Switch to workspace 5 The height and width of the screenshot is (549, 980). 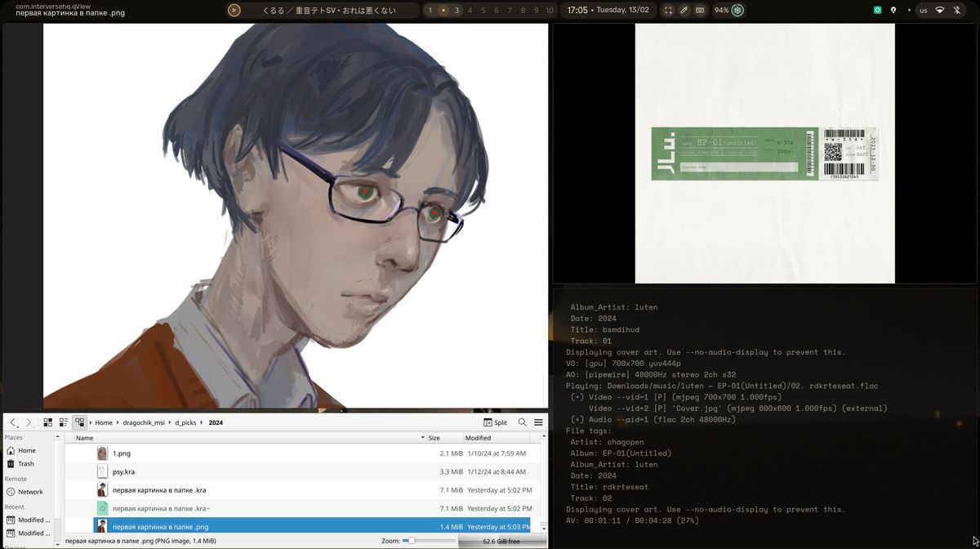coord(483,11)
